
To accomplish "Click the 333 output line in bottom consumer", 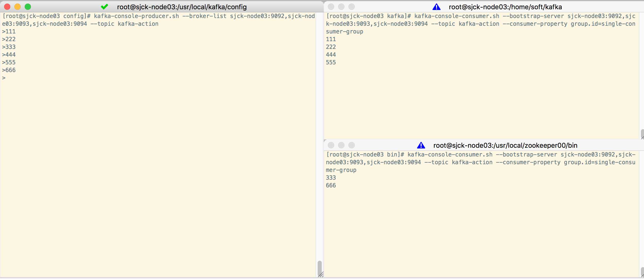I will pyautogui.click(x=331, y=178).
